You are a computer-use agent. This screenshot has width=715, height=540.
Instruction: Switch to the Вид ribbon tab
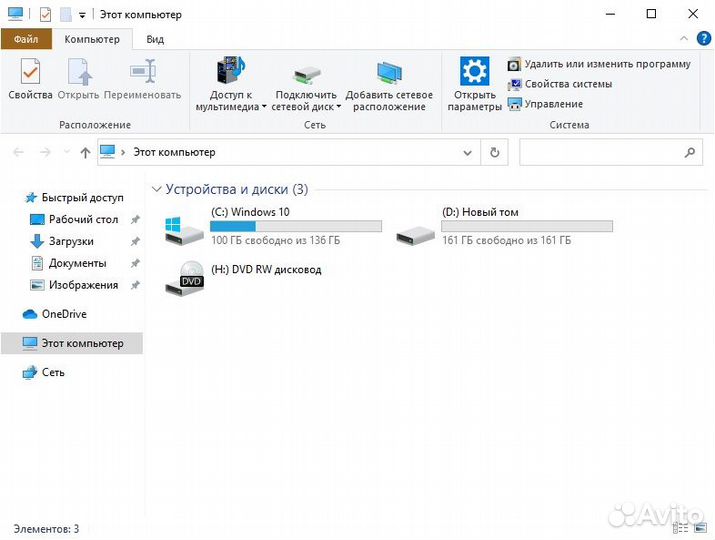pyautogui.click(x=155, y=39)
